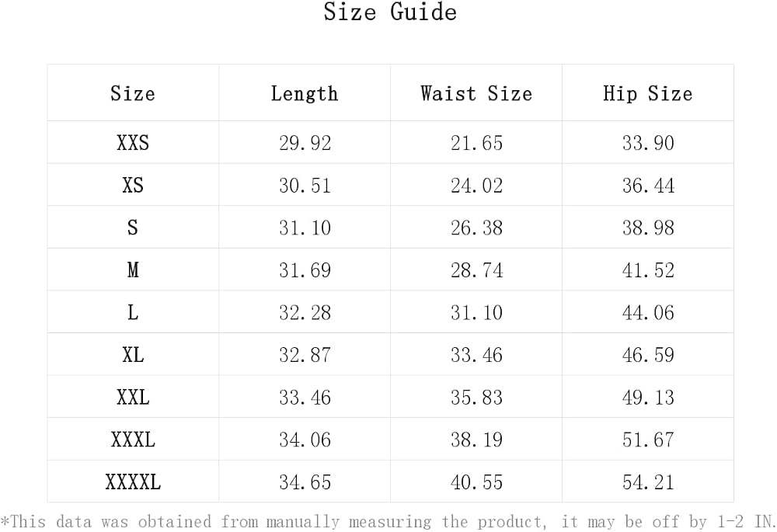Click hip value 44.06 for size L
Image resolution: width=777 pixels, height=532 pixels.
648,312
